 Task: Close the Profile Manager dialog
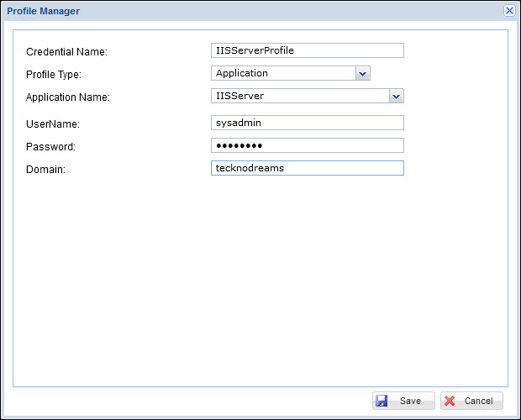tap(509, 10)
